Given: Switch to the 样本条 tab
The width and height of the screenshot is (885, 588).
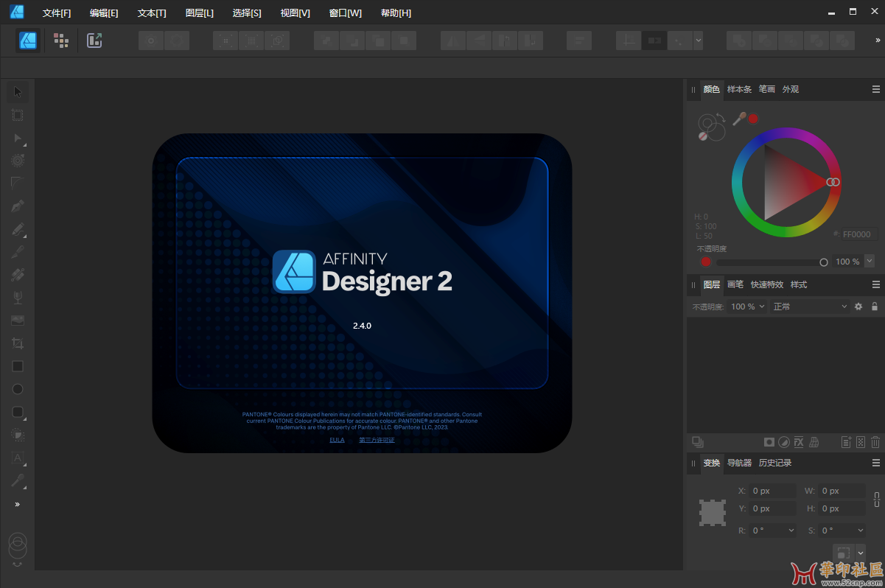Looking at the screenshot, I should coord(739,89).
